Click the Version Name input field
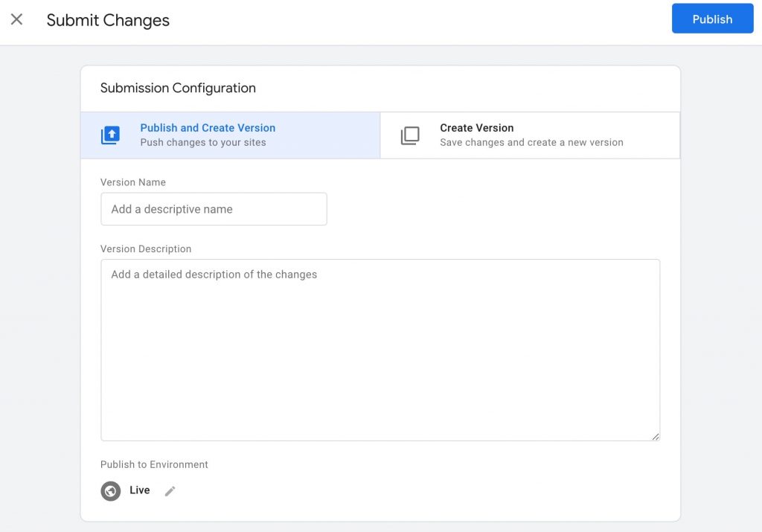Screen dimensions: 762x532 coord(214,209)
